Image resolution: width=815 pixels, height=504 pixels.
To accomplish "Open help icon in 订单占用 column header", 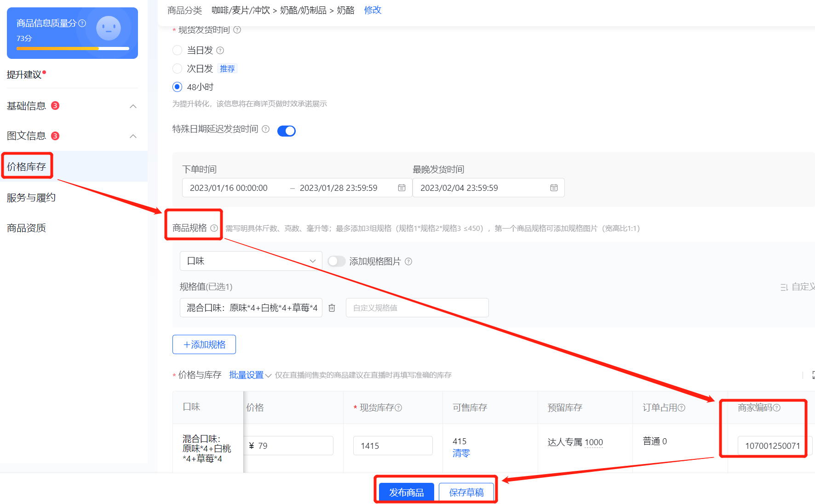I will [682, 407].
